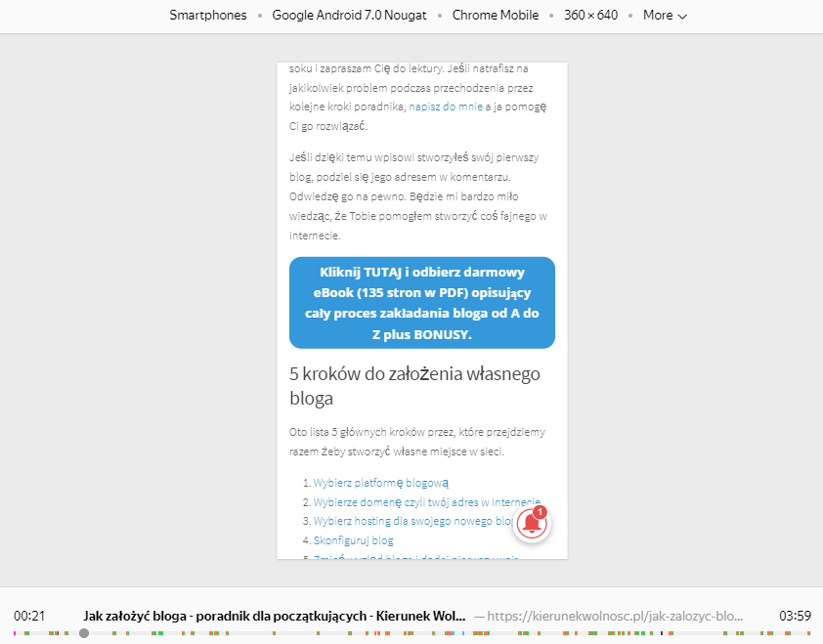823x644 pixels.
Task: Click the red bell notification icon
Action: point(533,524)
